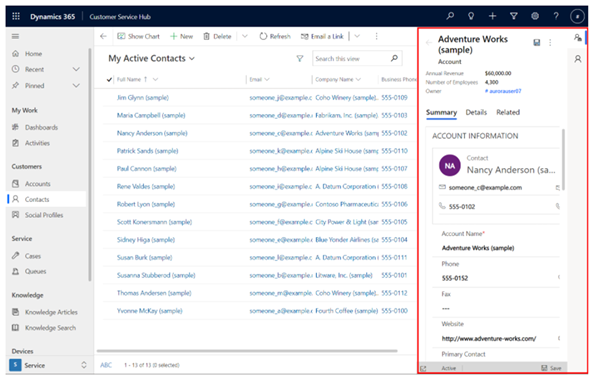This screenshot has height=385, width=600.
Task: Click the Delete command
Action: [217, 36]
